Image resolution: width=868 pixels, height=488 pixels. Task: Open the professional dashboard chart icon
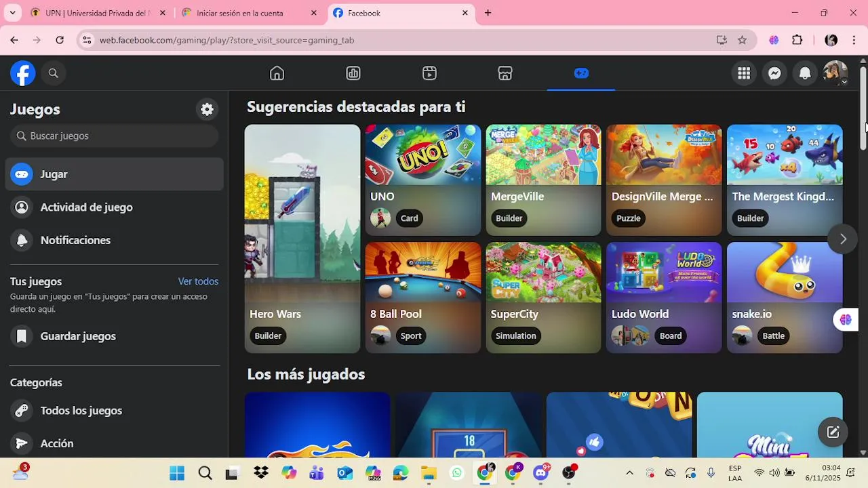pos(353,73)
